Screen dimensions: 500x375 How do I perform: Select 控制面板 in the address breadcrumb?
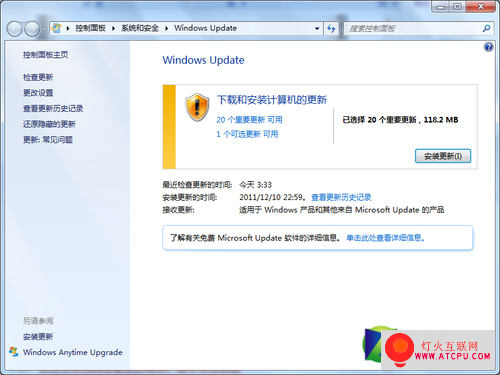[x=90, y=28]
